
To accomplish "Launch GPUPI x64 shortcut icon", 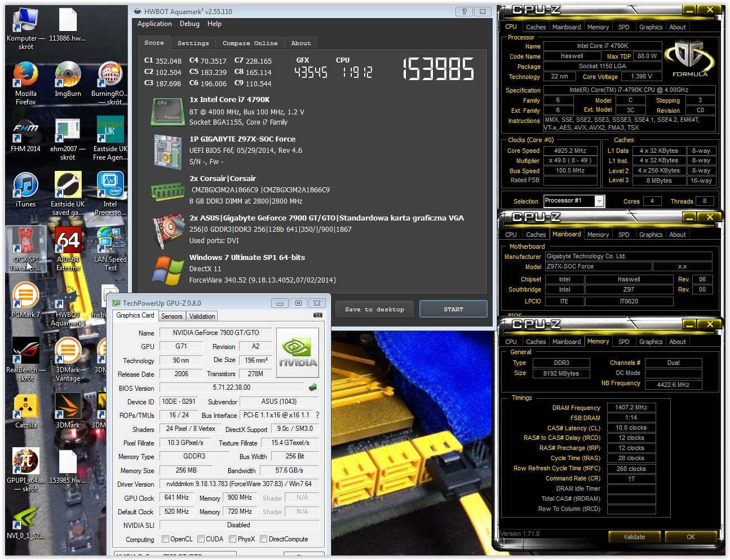I will 25,470.
